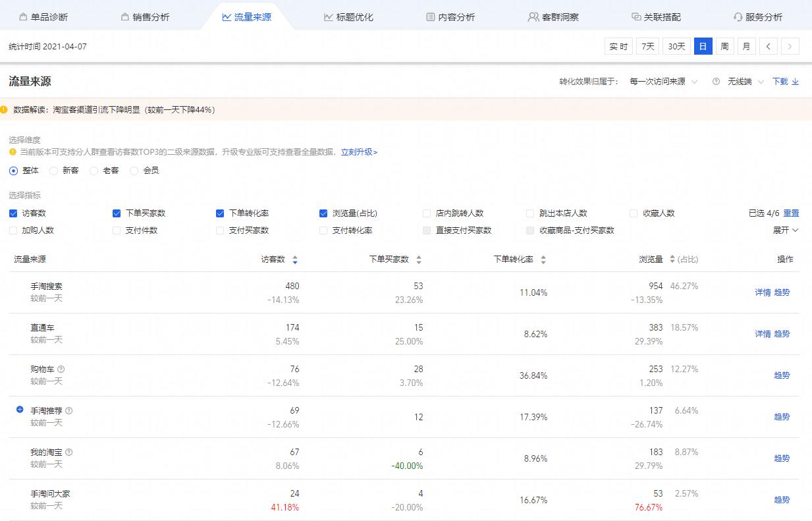Open the 每一次访问来源 dropdown
This screenshot has width=812, height=521.
663,82
